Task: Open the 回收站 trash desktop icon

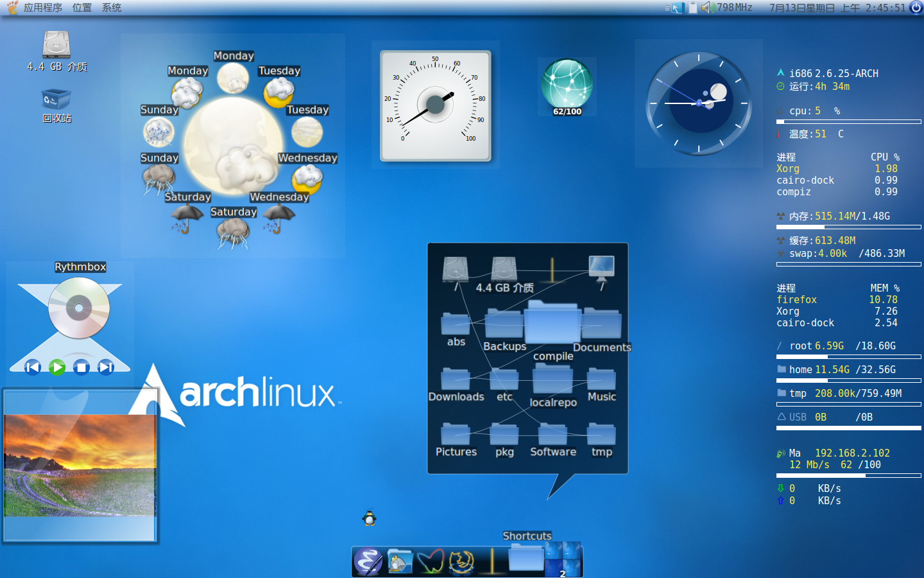Action: [56, 105]
